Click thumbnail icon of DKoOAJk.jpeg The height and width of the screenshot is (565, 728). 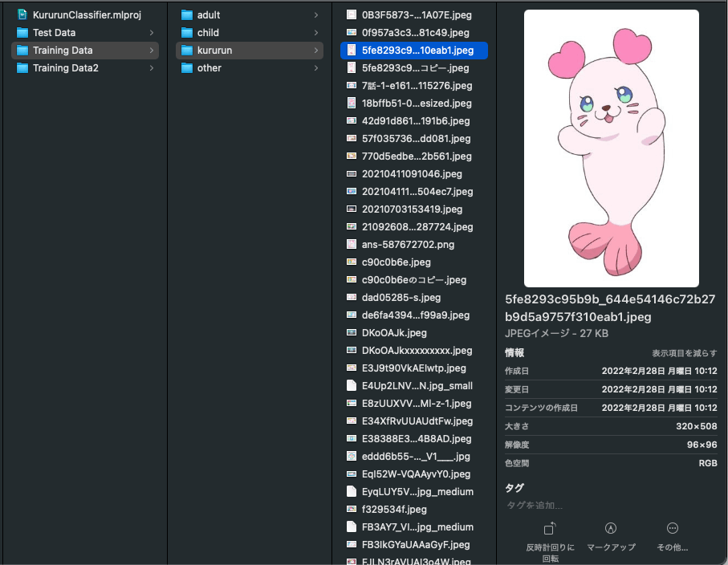tap(352, 332)
